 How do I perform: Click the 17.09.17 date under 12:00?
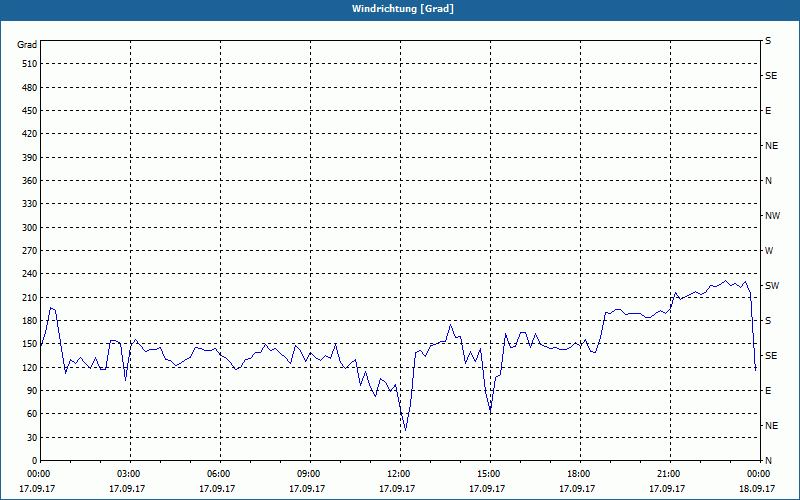tap(397, 489)
